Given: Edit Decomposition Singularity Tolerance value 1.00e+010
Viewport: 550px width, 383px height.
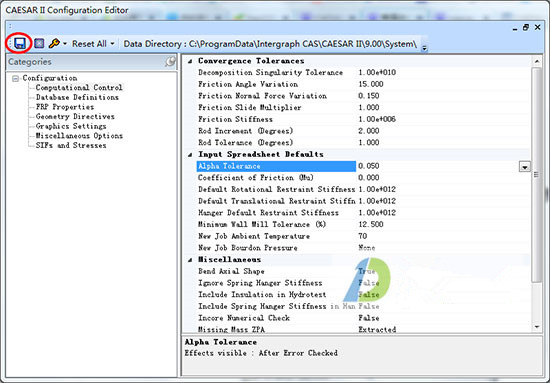Looking at the screenshot, I should (x=377, y=73).
